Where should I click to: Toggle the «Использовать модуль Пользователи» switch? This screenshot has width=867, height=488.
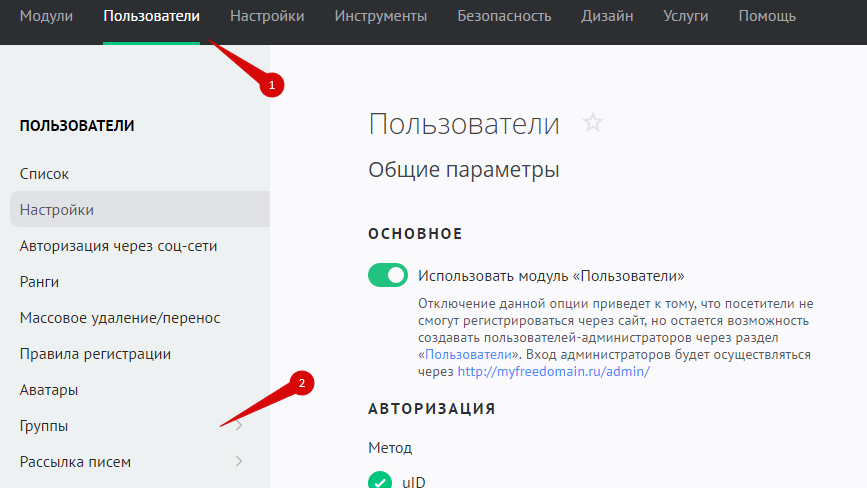(388, 275)
